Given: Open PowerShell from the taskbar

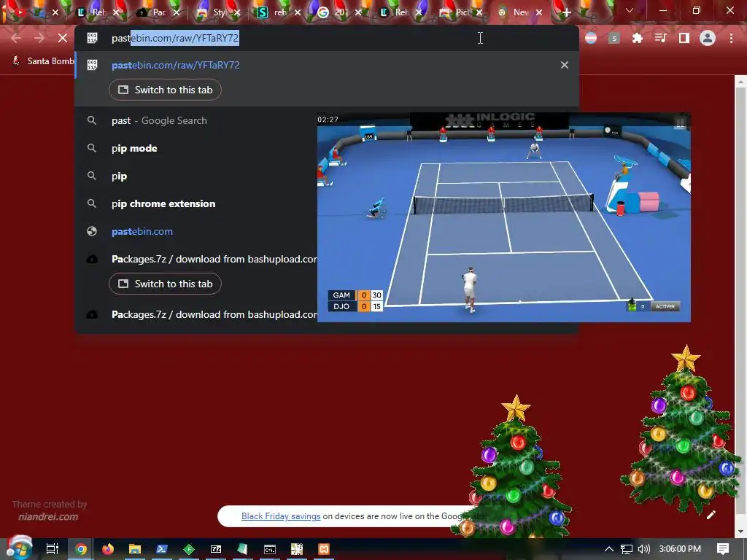Looking at the screenshot, I should [162, 549].
